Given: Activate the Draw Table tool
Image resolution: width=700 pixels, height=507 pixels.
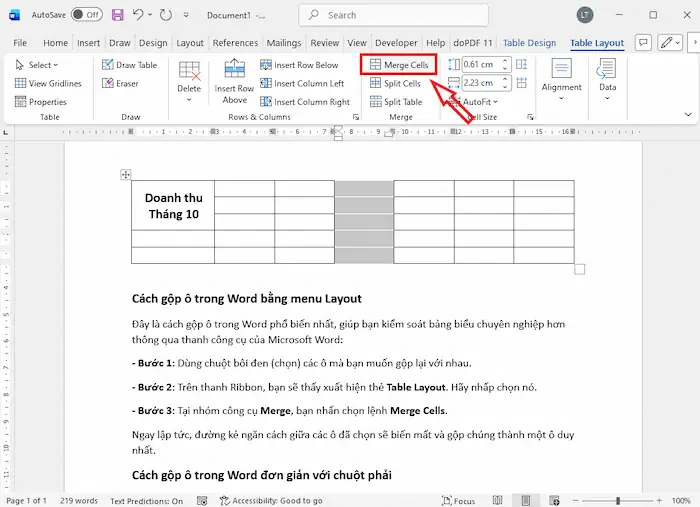Looking at the screenshot, I should [129, 65].
